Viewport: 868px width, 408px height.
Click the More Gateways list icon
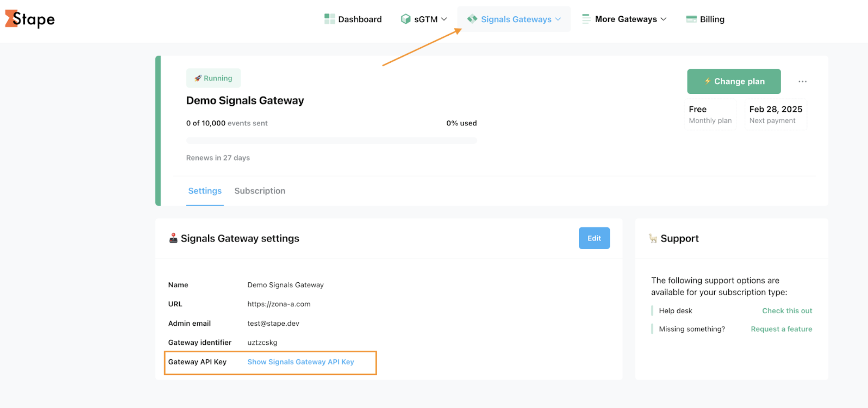(586, 19)
